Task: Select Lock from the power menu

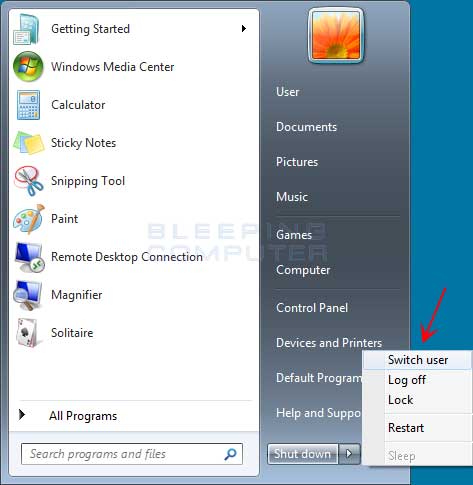Action: click(400, 400)
